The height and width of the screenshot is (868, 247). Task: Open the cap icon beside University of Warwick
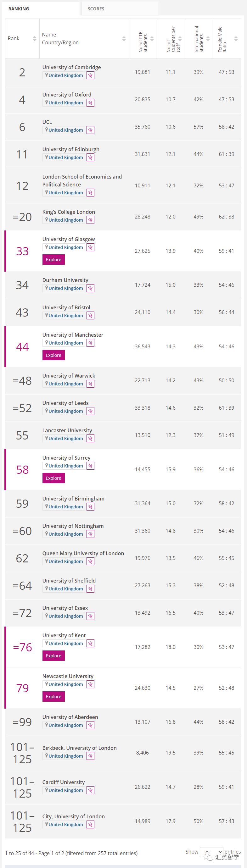click(90, 384)
